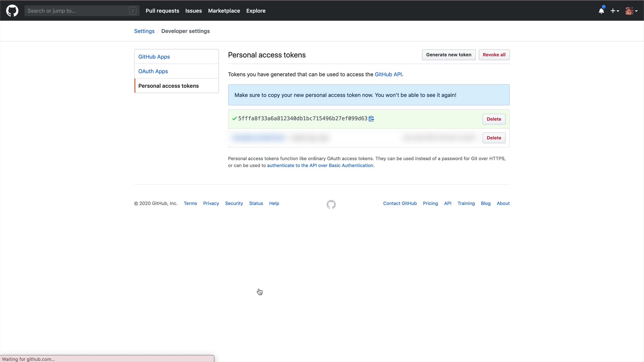Click the green checkmark beside new token

click(234, 119)
